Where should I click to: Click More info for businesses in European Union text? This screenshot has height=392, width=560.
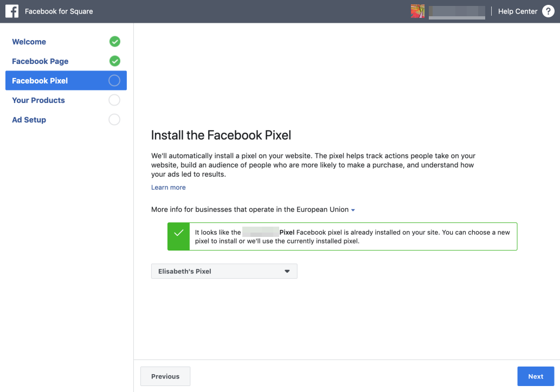coord(250,209)
